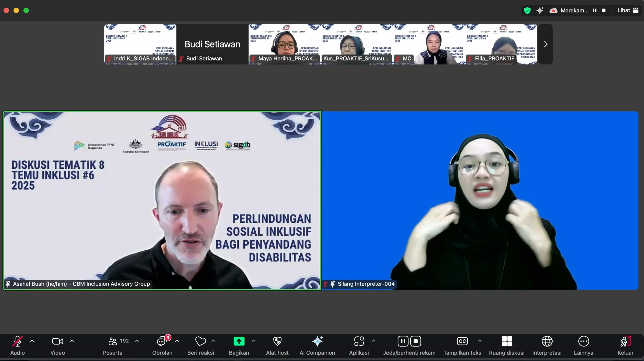The image size is (644, 361).
Task: Open the Peserta participants panel
Action: point(113,341)
